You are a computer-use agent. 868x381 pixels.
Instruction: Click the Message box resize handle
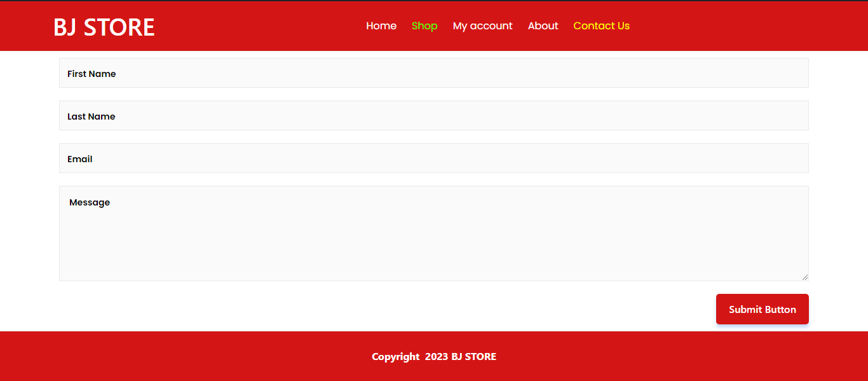pos(804,277)
